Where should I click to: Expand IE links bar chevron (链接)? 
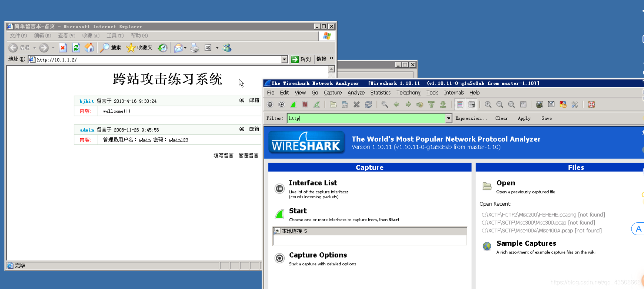click(x=331, y=59)
